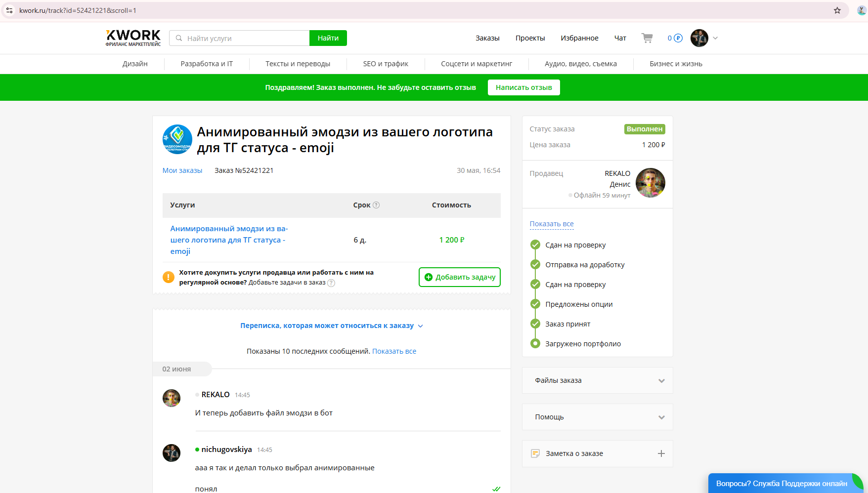Click nichugovskiya avatar in the chat
Viewport: 868px width, 493px height.
(x=172, y=453)
